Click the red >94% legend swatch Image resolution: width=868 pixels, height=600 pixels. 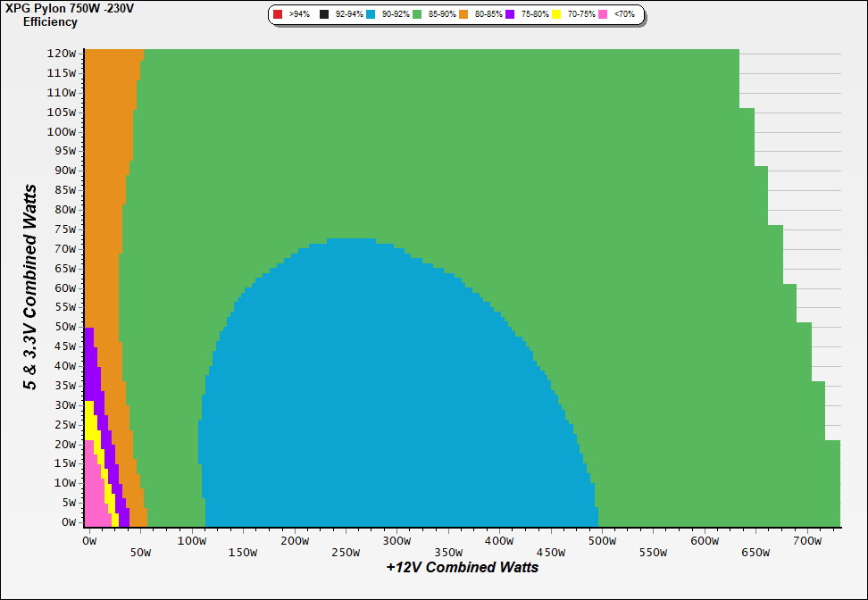278,15
